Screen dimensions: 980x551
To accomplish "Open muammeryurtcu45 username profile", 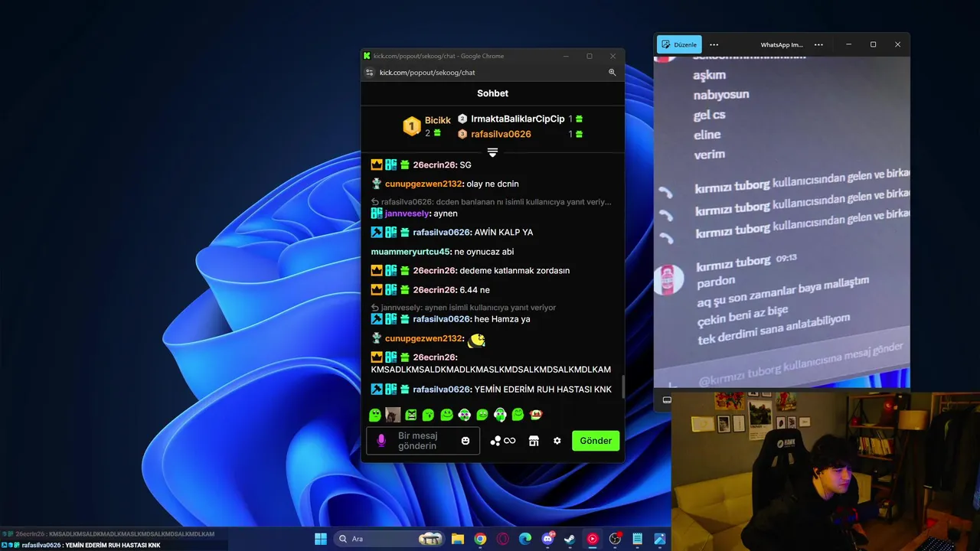I will point(410,252).
